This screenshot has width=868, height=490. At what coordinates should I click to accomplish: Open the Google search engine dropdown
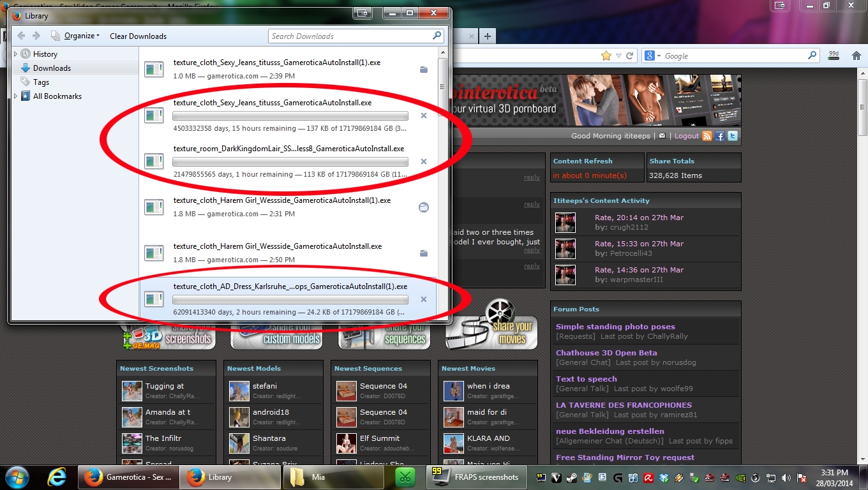tap(652, 56)
